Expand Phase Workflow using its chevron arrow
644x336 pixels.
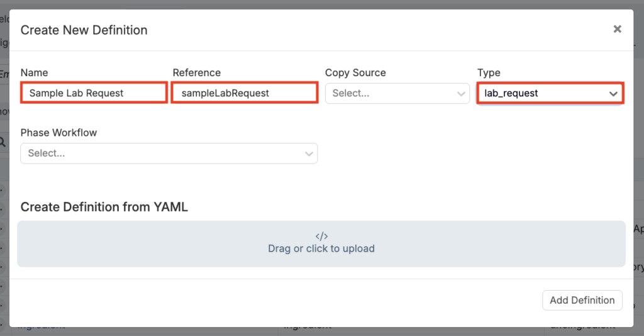(x=309, y=154)
